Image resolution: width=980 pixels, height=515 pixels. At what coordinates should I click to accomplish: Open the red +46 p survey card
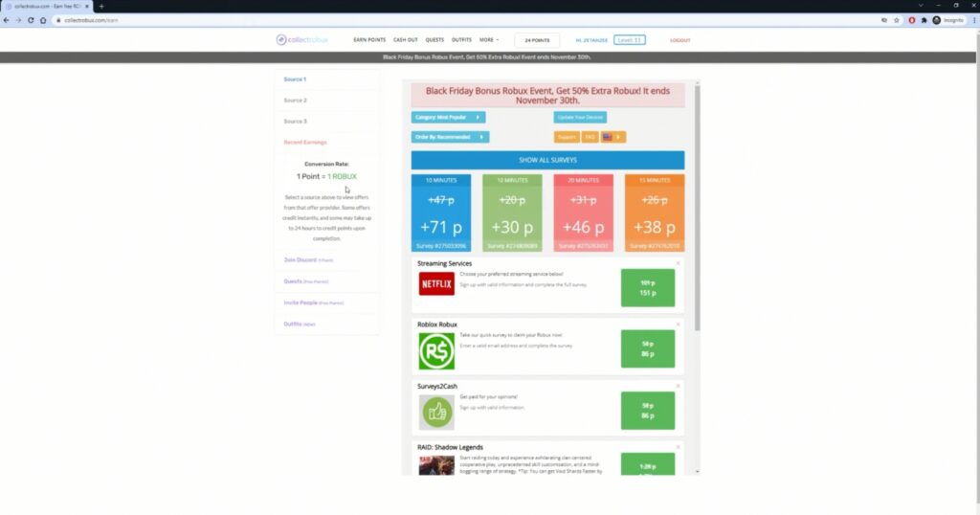pos(583,213)
